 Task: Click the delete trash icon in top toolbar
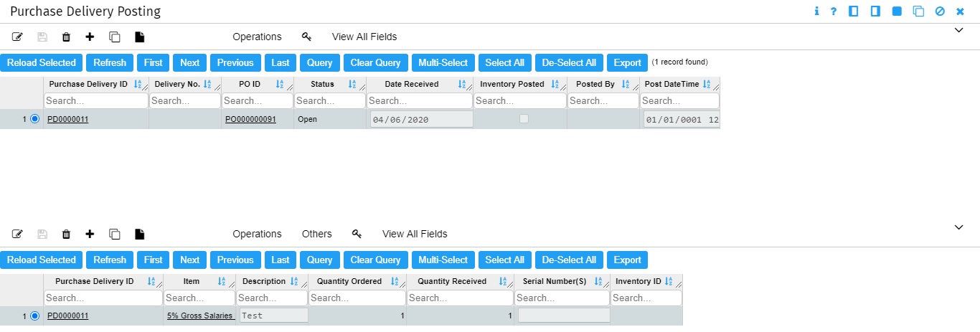click(x=66, y=37)
